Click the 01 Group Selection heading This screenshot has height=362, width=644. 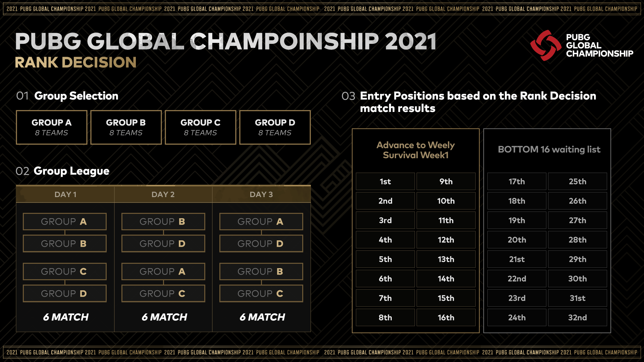click(67, 96)
